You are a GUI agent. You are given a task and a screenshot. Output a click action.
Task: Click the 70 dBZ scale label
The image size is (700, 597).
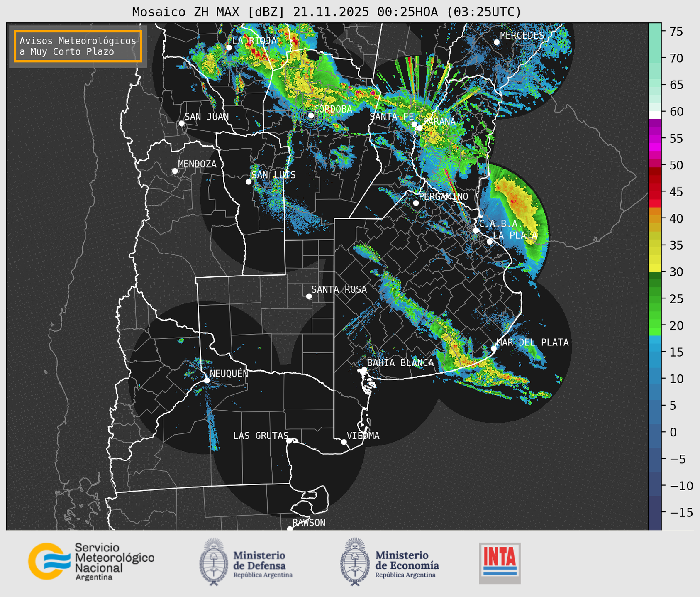676,58
